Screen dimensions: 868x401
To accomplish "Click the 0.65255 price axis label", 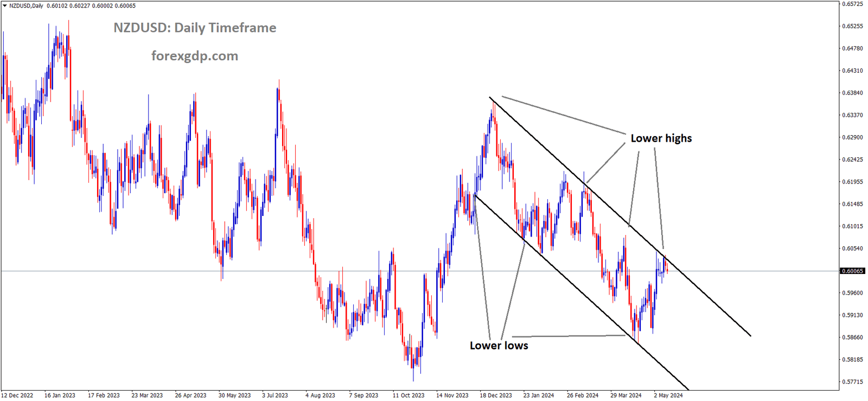I will (852, 26).
